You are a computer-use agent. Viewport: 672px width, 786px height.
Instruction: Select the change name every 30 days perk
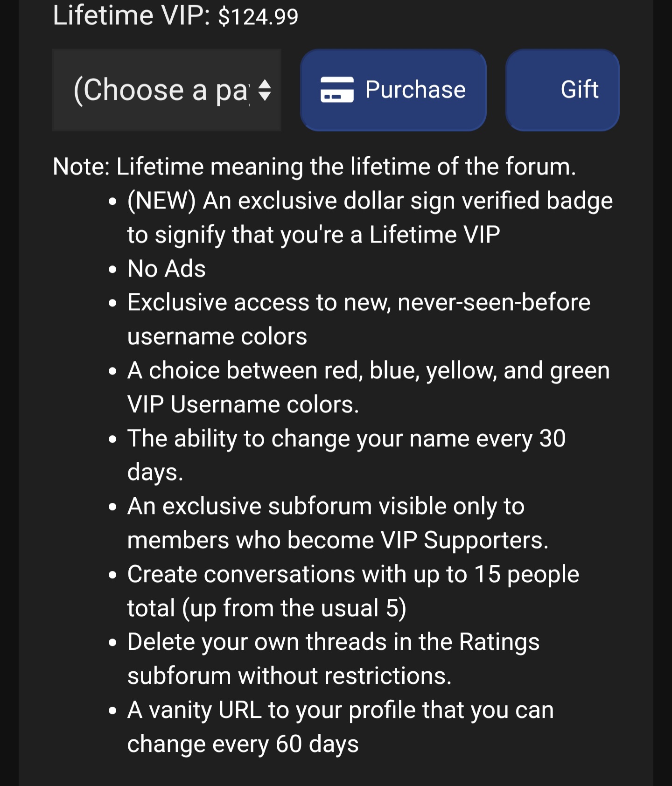click(x=346, y=455)
